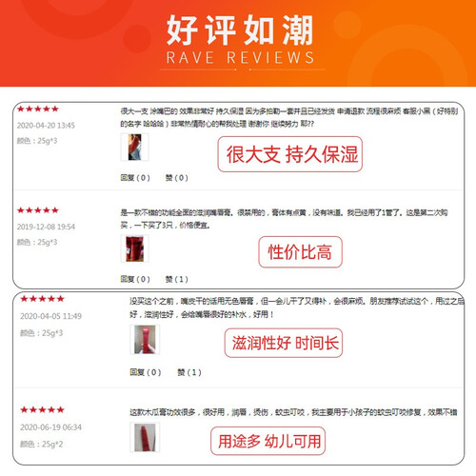Screen dimensions: 476x476
Task: Click the five-star rating above 2020-06-19 date
Action: point(42,409)
